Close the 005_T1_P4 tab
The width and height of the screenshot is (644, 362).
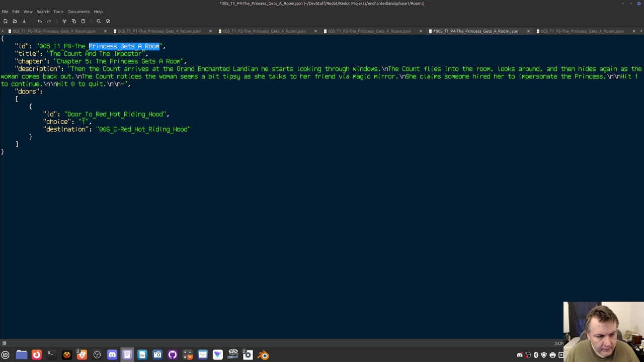click(528, 31)
